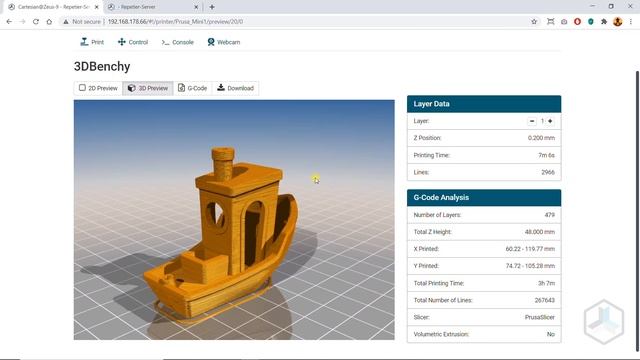Switch to the 2D Preview tab
The image size is (640, 360).
click(98, 88)
